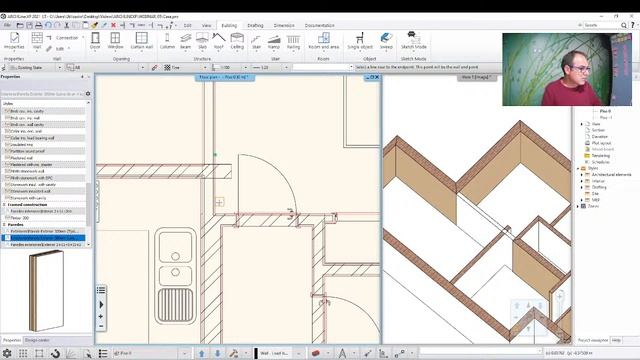Select the Sweep tool
640x360 pixels.
[x=386, y=41]
